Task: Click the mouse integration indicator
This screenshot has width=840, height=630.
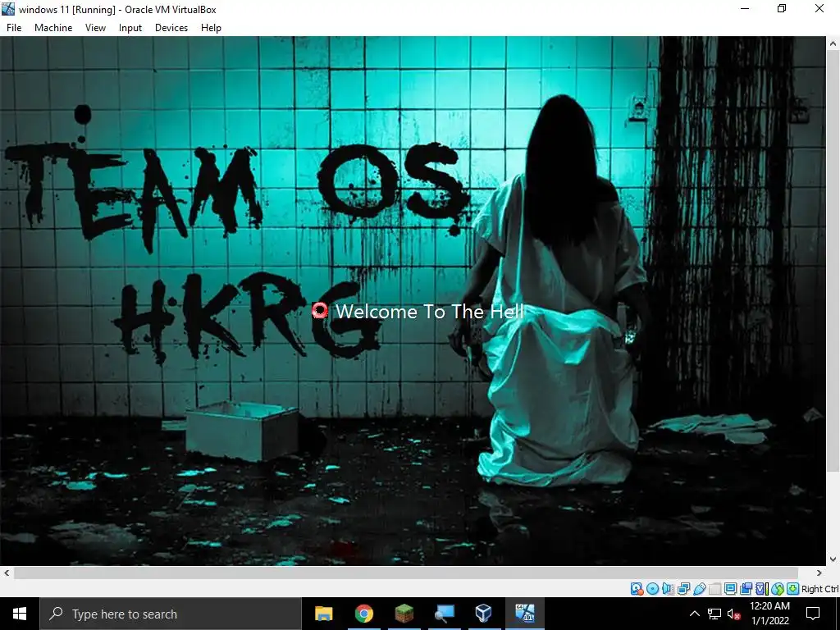Action: tap(778, 589)
